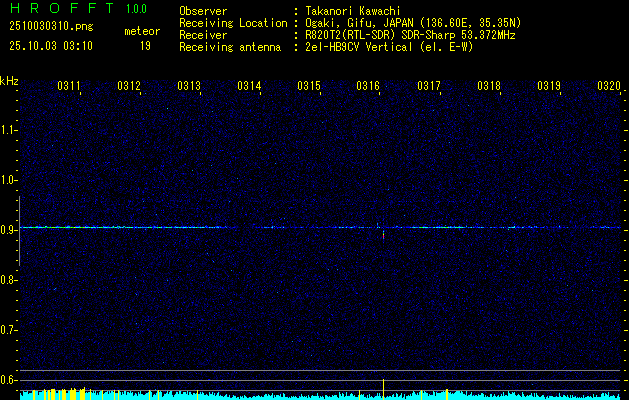Click the Receiving Location label

pyautogui.click(x=233, y=23)
